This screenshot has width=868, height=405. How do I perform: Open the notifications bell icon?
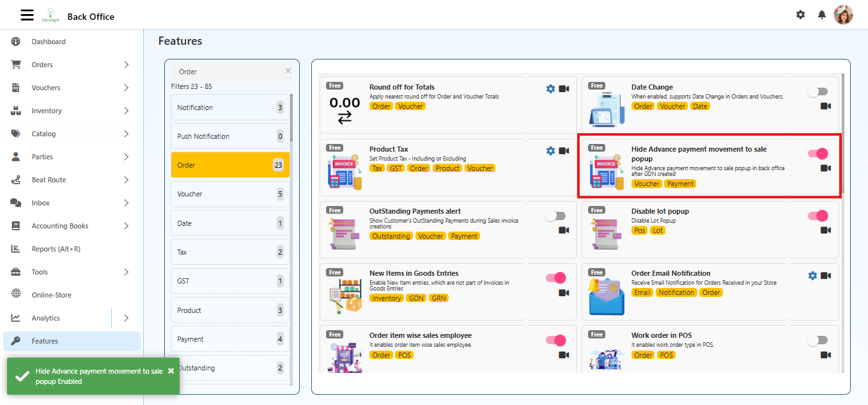pos(822,15)
